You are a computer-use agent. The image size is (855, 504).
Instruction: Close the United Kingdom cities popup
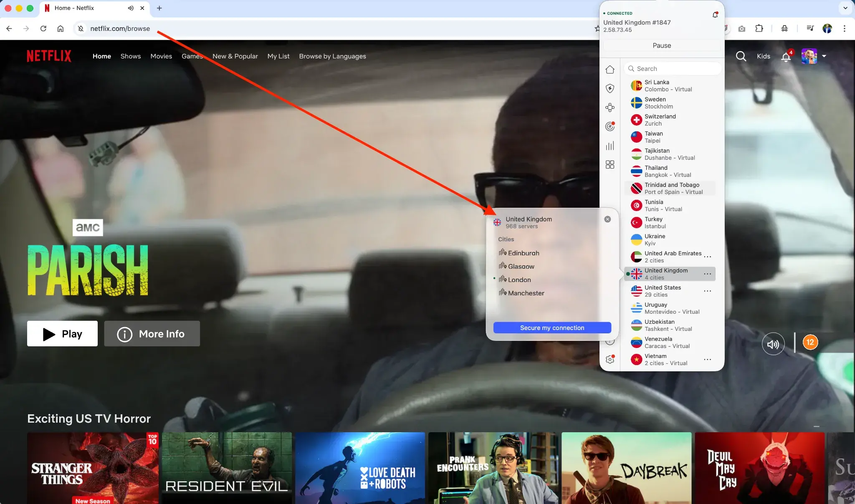pos(607,219)
